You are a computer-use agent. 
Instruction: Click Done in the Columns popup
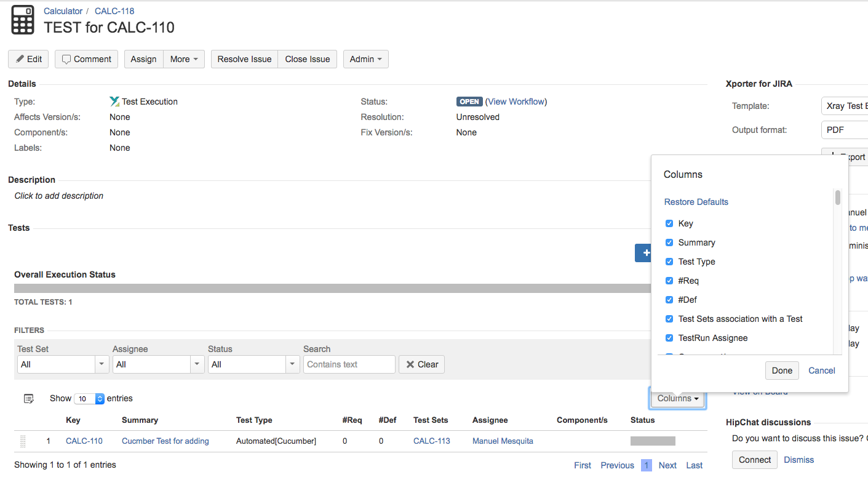pos(782,371)
